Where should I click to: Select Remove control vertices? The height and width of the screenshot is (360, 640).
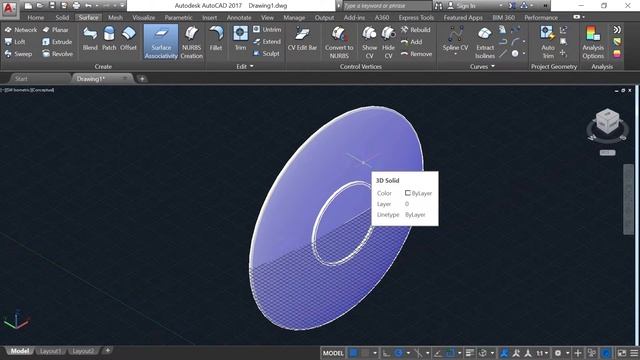point(416,53)
